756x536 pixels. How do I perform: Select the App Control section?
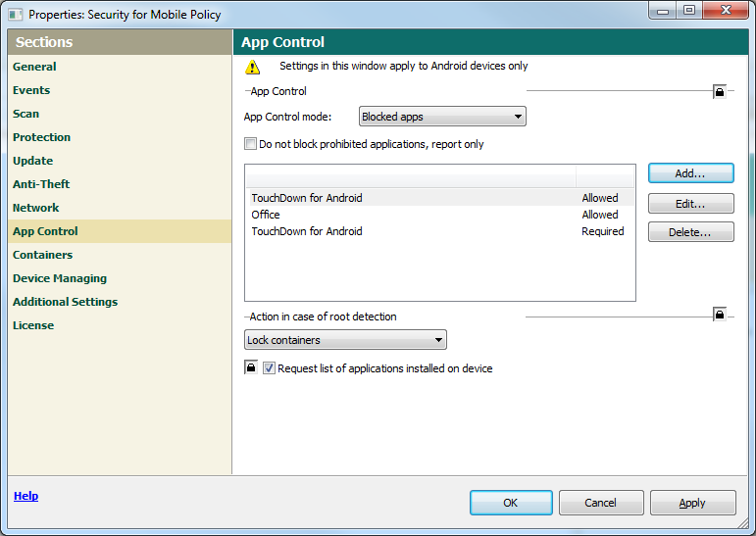coord(120,231)
